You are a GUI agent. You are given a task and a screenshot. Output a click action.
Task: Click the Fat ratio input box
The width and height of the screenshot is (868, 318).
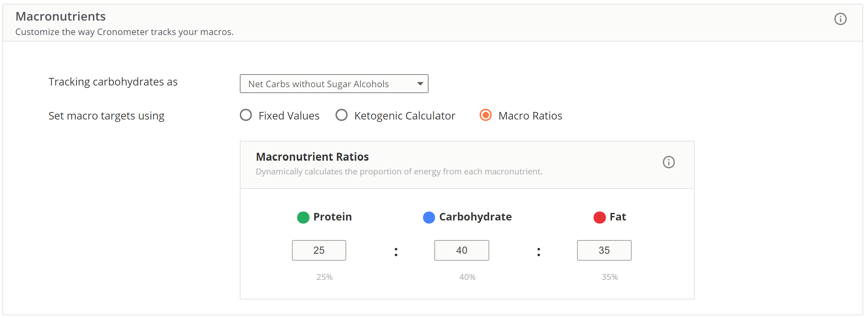click(604, 250)
